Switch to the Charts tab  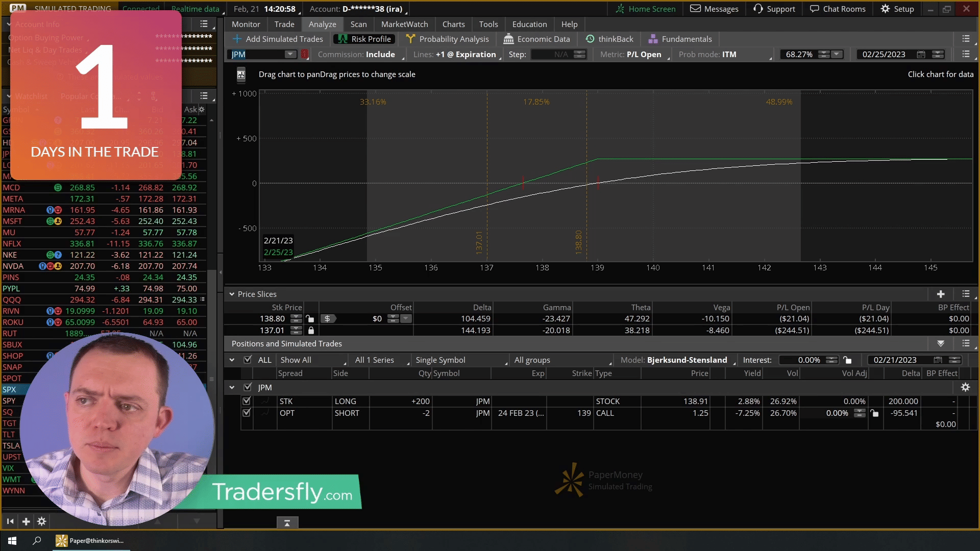(x=453, y=24)
